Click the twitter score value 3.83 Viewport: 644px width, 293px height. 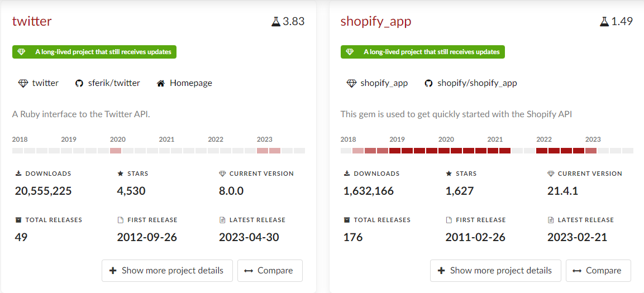(x=294, y=22)
